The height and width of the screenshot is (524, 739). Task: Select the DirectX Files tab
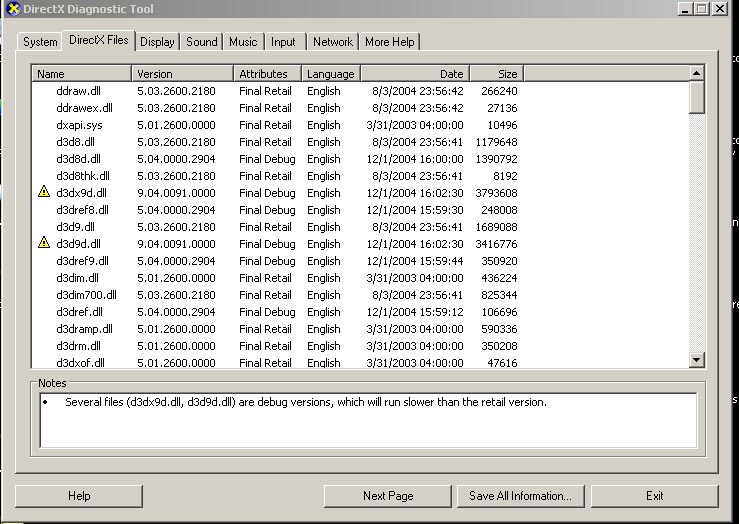[x=99, y=40]
